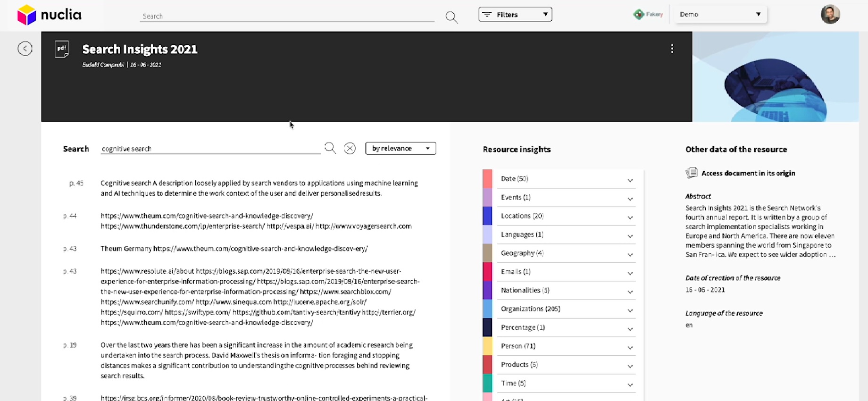This screenshot has height=401, width=868.
Task: Run the in-document search magnifier icon
Action: (330, 148)
